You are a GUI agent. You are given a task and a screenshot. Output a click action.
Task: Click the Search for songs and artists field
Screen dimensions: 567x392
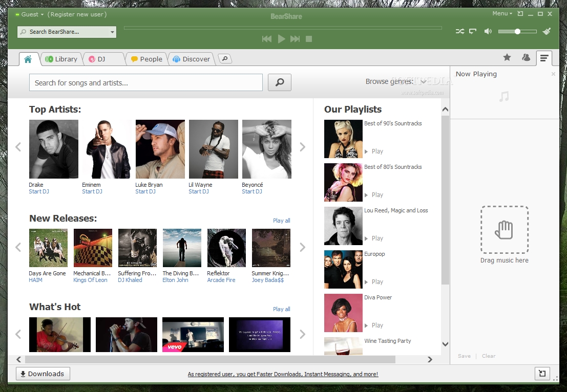[146, 83]
